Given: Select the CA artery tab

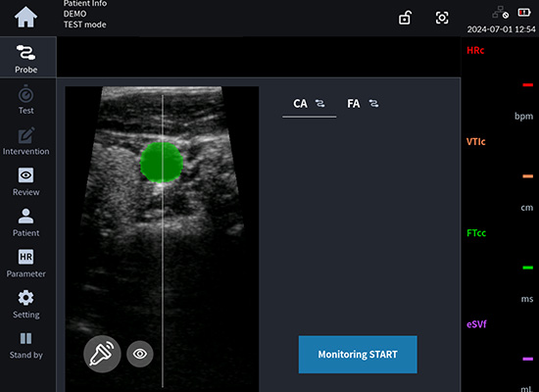Looking at the screenshot, I should [309, 104].
